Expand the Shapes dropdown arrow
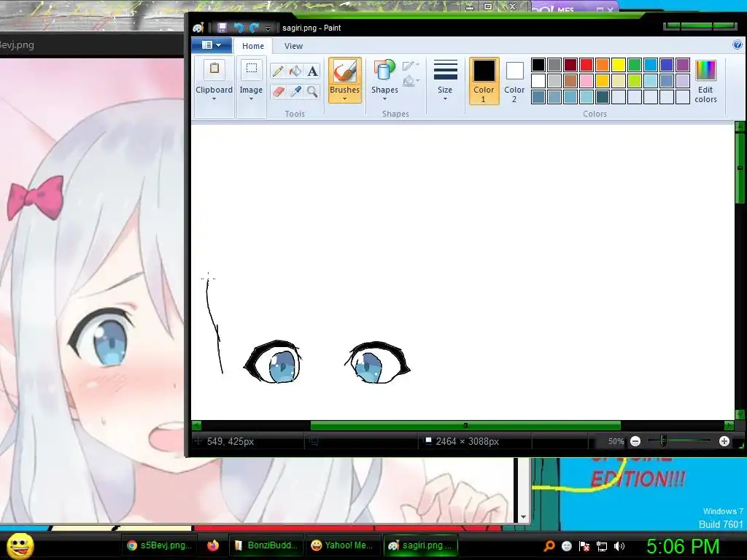The height and width of the screenshot is (560, 747). (x=384, y=99)
